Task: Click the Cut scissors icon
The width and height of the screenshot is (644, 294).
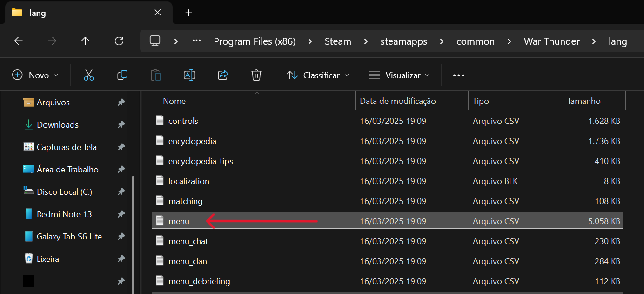Action: (89, 75)
